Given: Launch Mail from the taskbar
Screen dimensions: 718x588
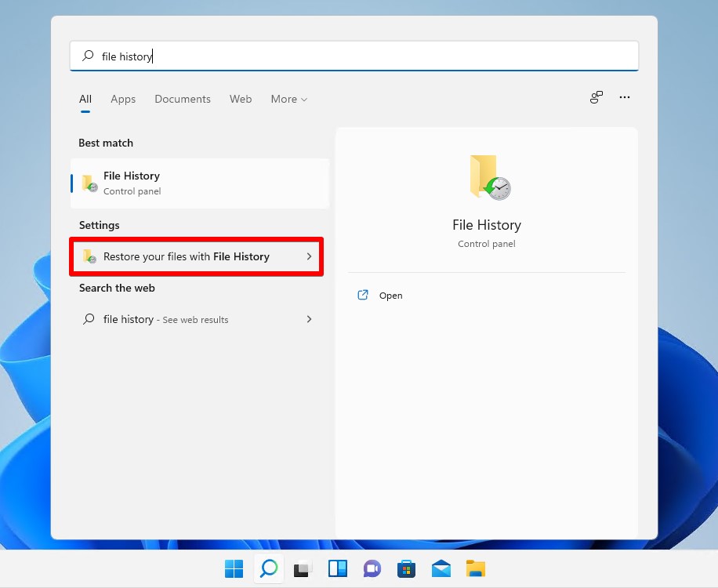Looking at the screenshot, I should 441,568.
